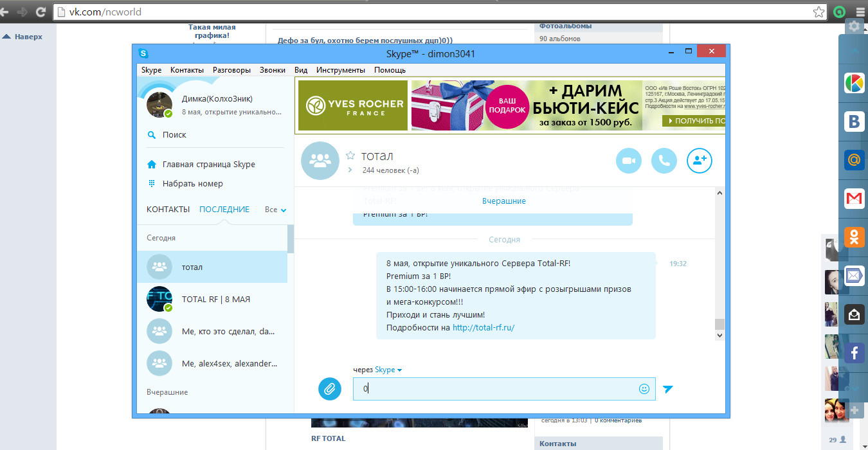The height and width of the screenshot is (450, 868).
Task: Open the sidebar settings gear icon
Action: (x=854, y=26)
